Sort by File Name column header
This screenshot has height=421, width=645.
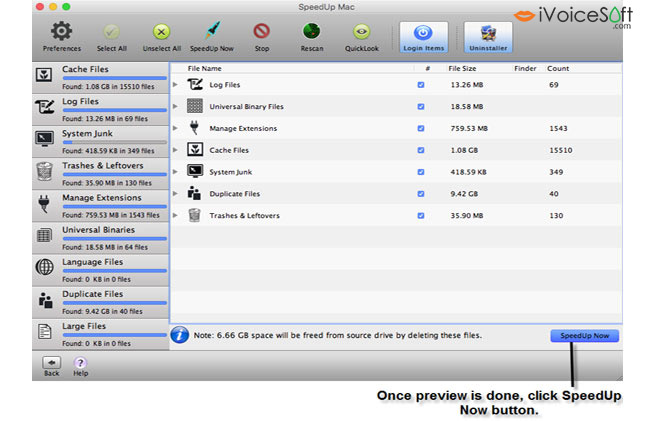pyautogui.click(x=204, y=68)
